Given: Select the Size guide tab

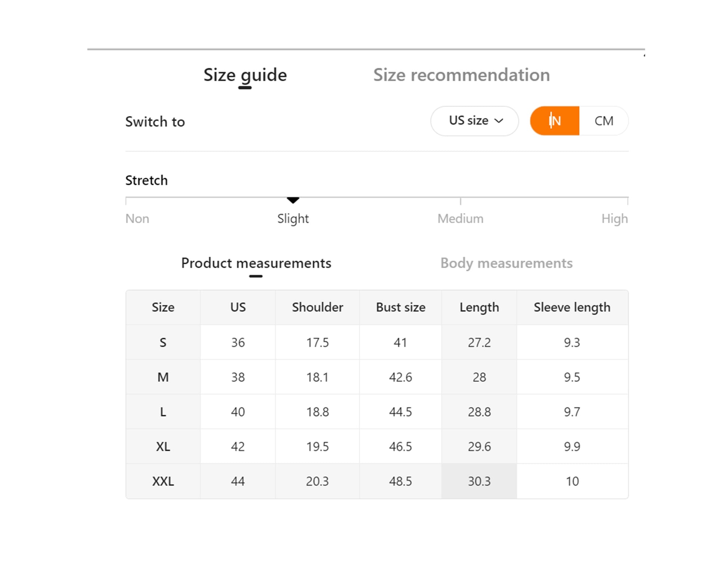Looking at the screenshot, I should click(245, 75).
